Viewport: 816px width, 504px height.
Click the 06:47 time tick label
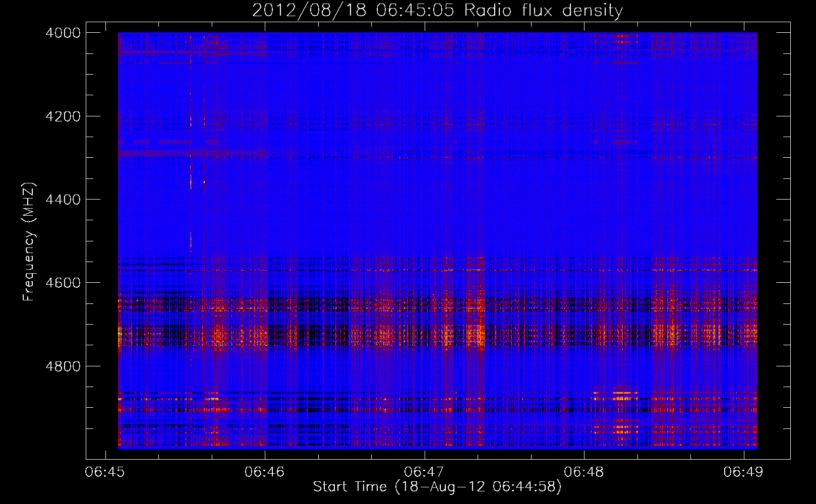coord(424,472)
